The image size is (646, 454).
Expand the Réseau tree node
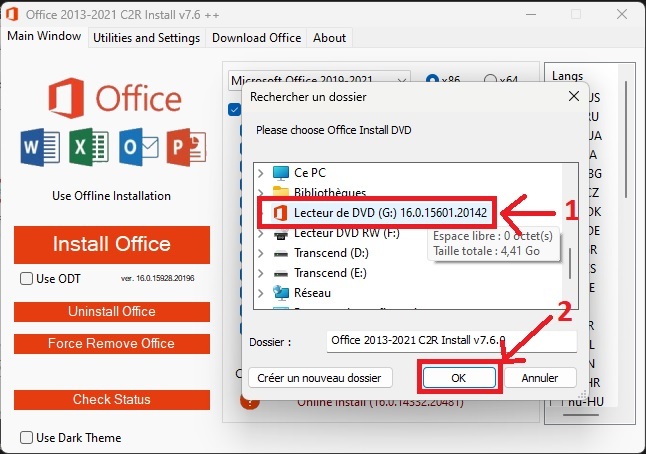[261, 293]
